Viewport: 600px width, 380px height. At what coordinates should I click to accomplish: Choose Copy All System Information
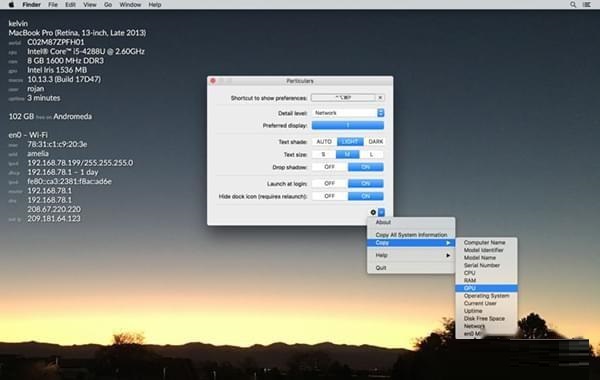(x=411, y=235)
